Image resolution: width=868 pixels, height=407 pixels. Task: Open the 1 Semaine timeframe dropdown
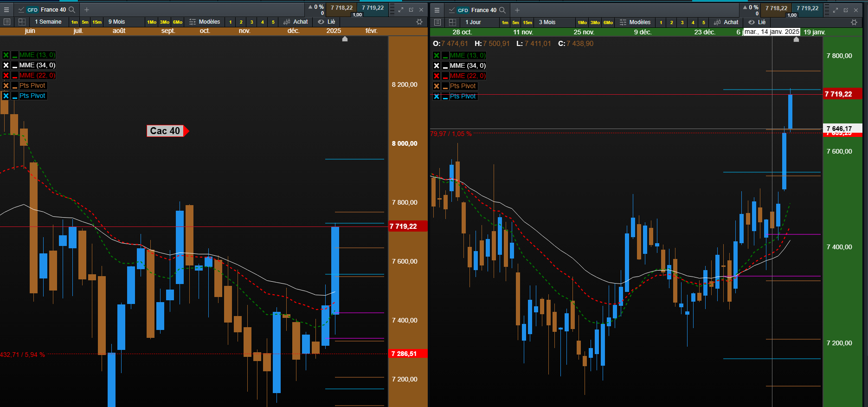48,22
